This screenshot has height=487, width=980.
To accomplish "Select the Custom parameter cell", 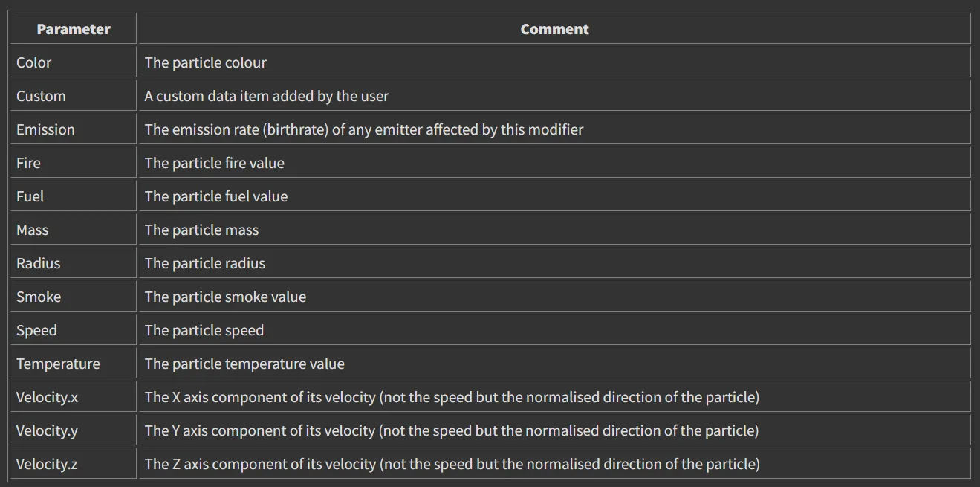I will (41, 97).
